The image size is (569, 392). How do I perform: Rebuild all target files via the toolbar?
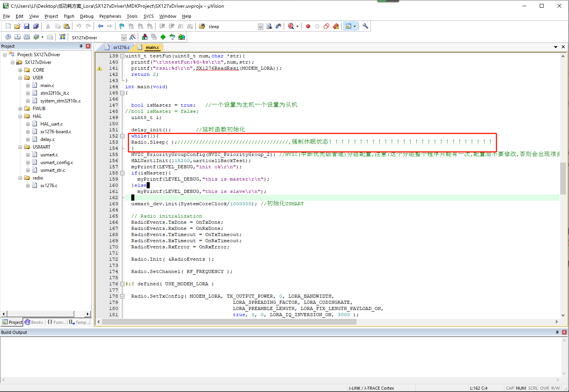27,37
